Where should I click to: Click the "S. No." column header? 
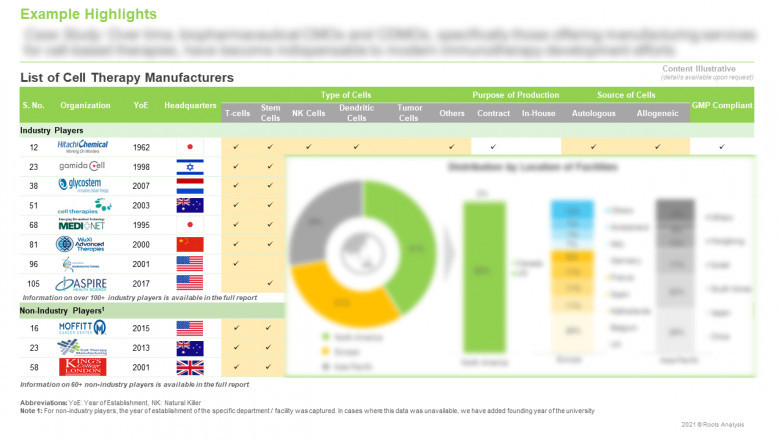point(33,105)
